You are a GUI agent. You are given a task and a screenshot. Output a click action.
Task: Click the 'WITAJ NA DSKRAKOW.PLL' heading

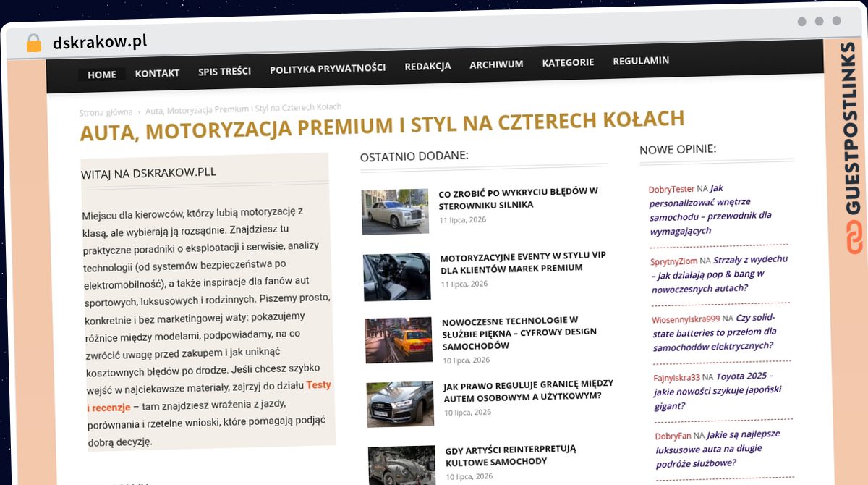(148, 173)
